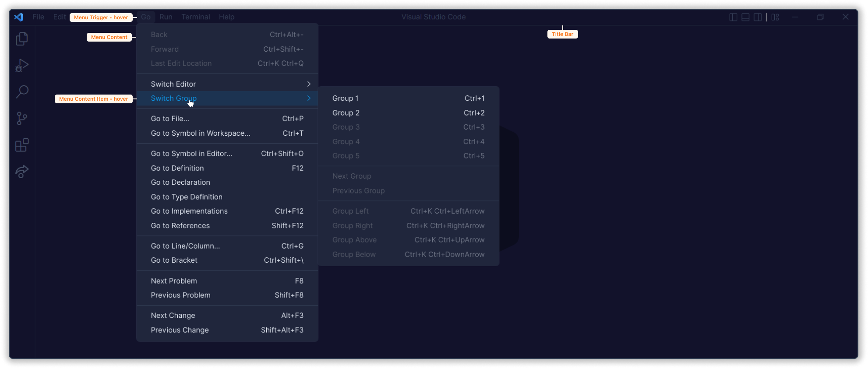Choose Go to Line/Column...

[227, 246]
